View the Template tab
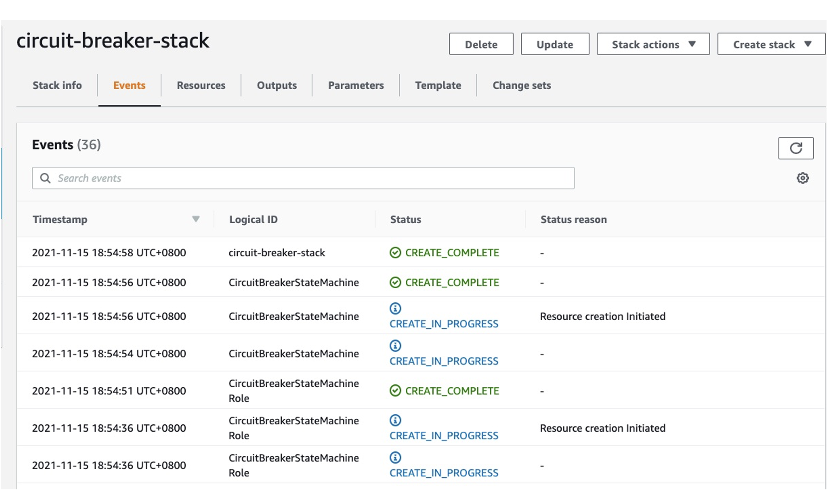 coord(438,85)
